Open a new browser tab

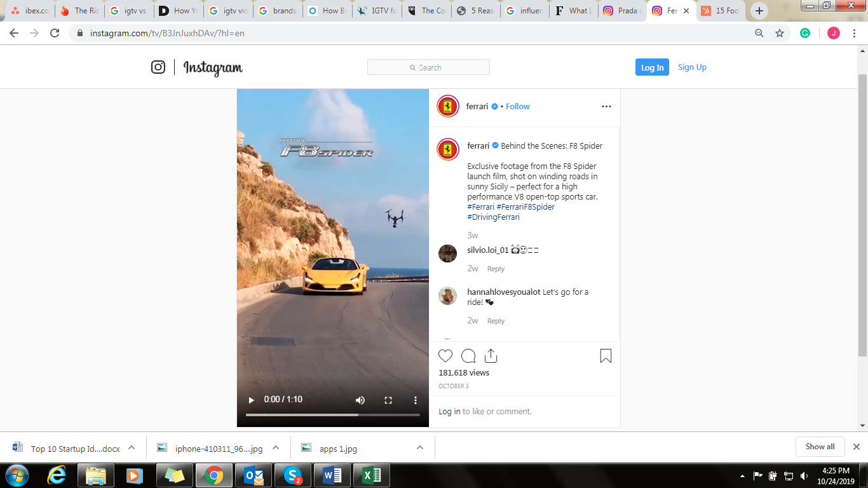coord(759,11)
